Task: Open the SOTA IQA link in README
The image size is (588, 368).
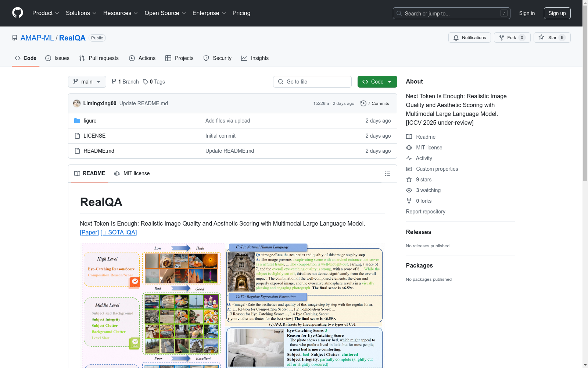Action: pos(119,233)
